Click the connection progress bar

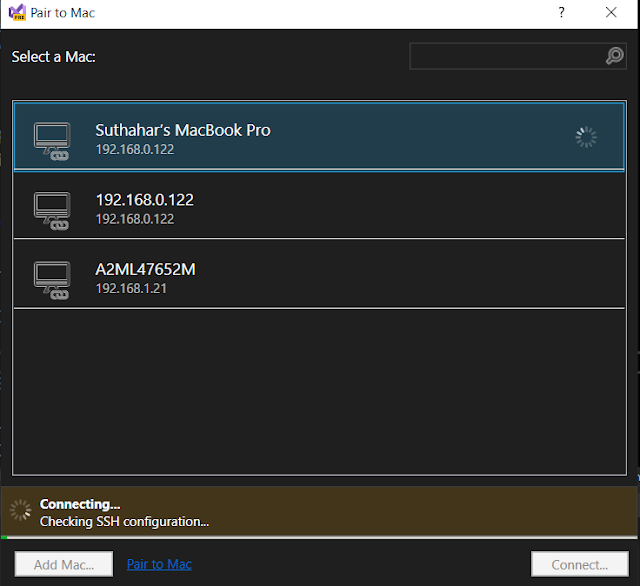[319, 537]
